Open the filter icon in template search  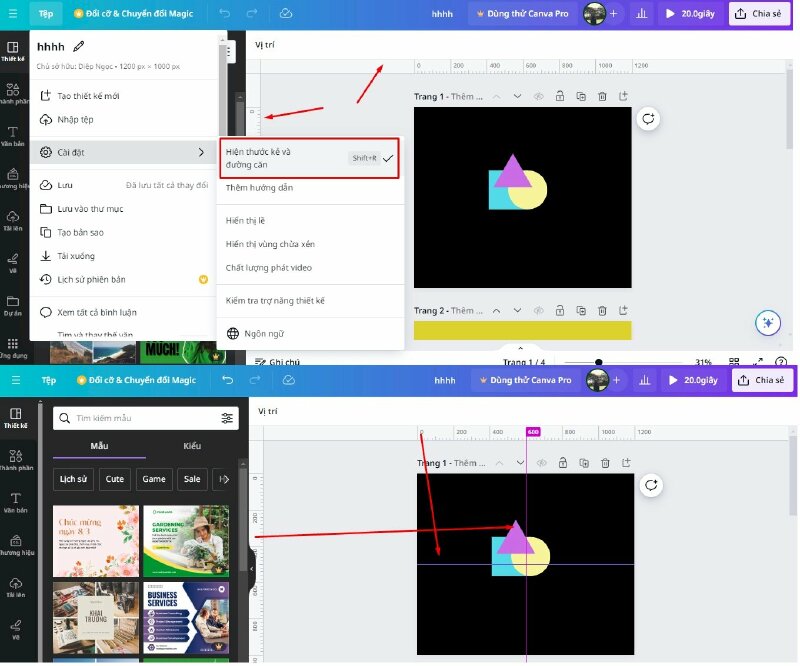(x=227, y=418)
